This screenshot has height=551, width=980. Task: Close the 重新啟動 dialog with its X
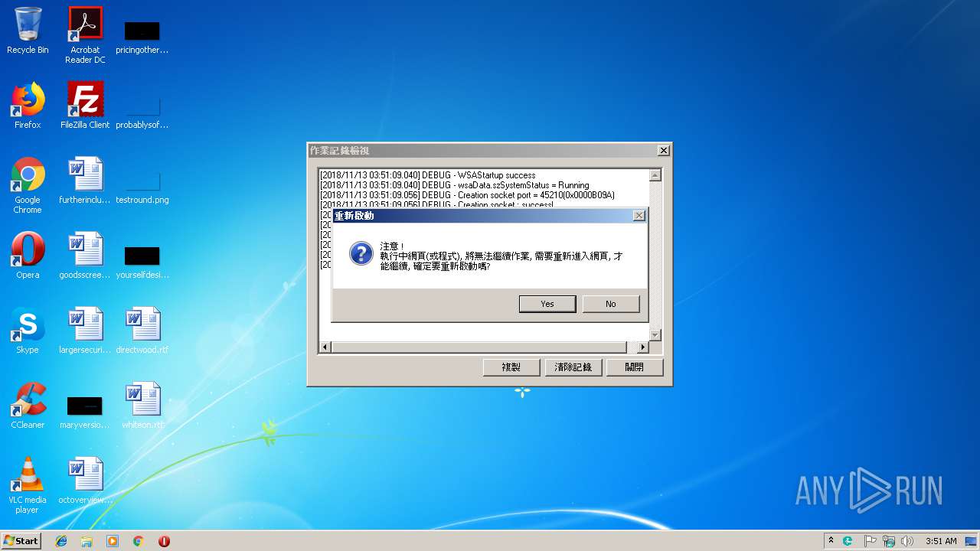coord(639,216)
